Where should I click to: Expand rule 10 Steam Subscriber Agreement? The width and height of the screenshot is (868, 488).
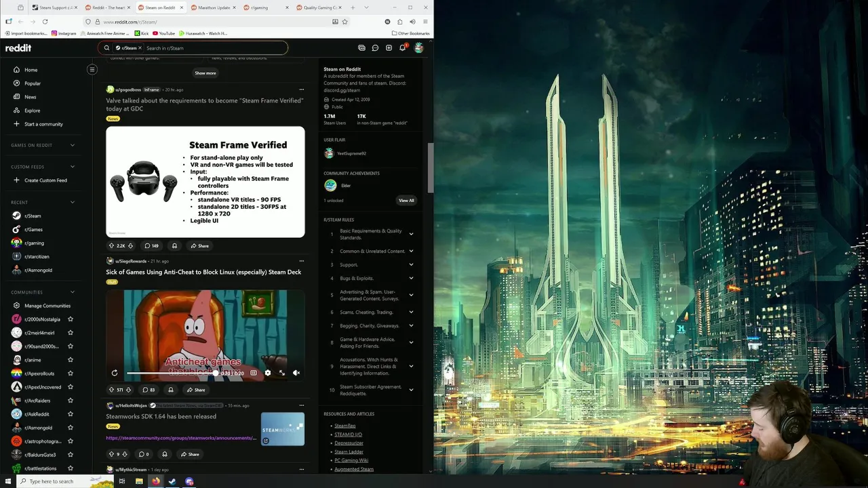(x=411, y=390)
